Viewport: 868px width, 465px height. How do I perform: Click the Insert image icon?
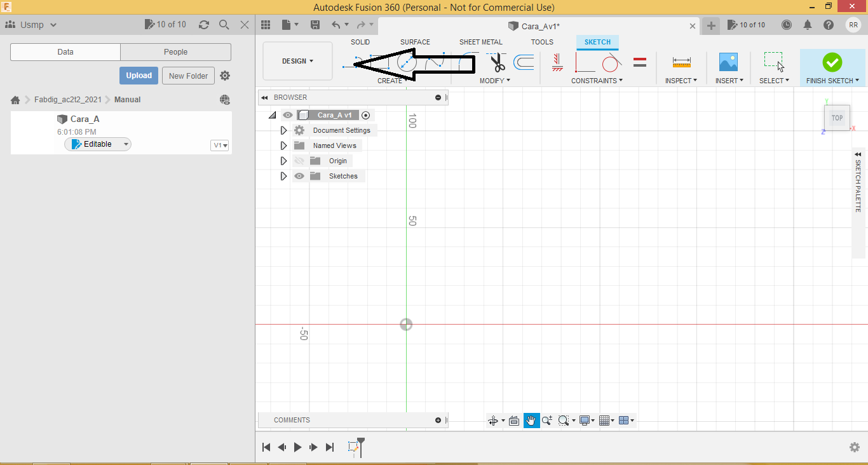(x=728, y=62)
